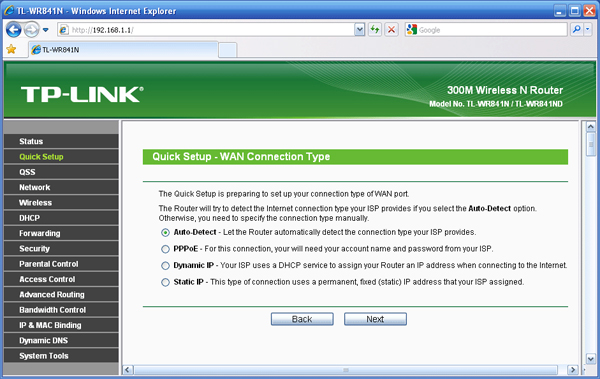Viewport: 600px width, 379px height.
Task: Click the Favorites star icon
Action: 11,49
